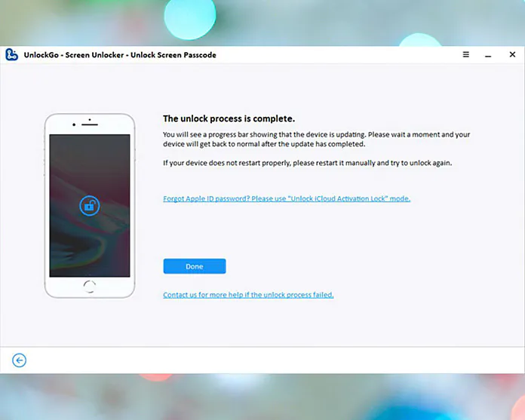Screen dimensions: 525x420
Task: Click the unlocked padlock icon on phone
Action: (x=90, y=206)
